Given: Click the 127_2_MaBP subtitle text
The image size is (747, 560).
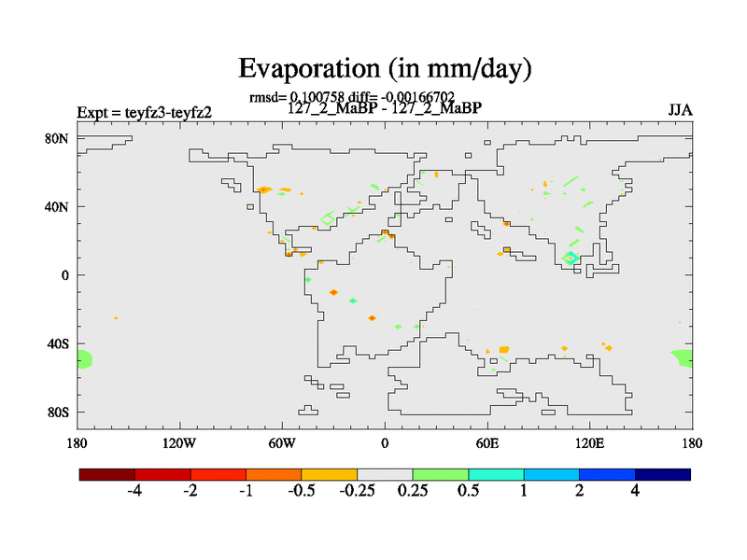Looking at the screenshot, I should (x=384, y=107).
